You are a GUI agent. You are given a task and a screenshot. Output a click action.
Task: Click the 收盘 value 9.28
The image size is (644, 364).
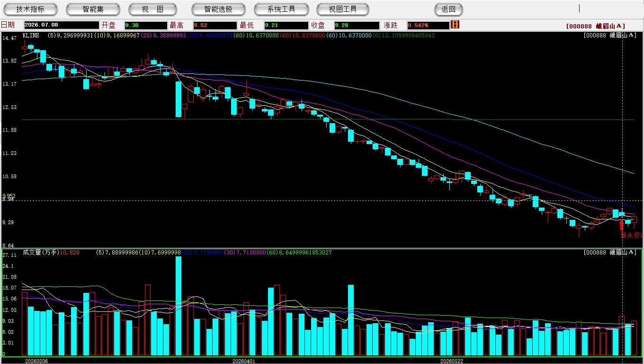(357, 25)
